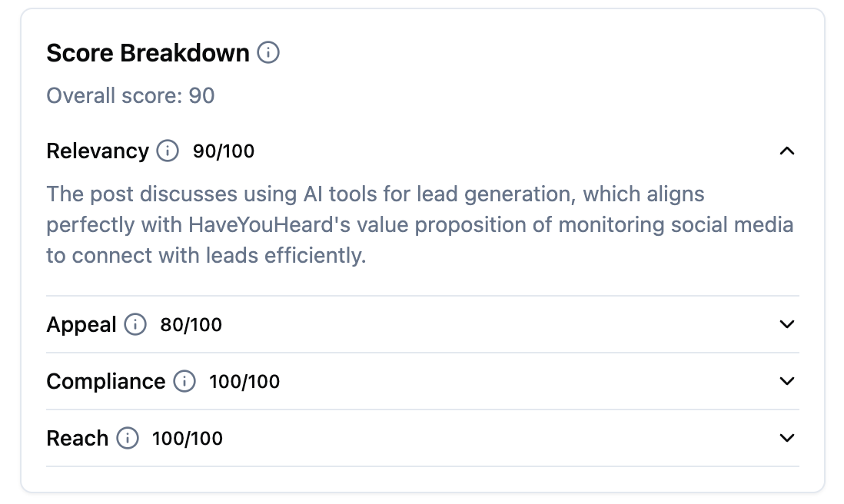Click the Appeal row label

tap(81, 324)
